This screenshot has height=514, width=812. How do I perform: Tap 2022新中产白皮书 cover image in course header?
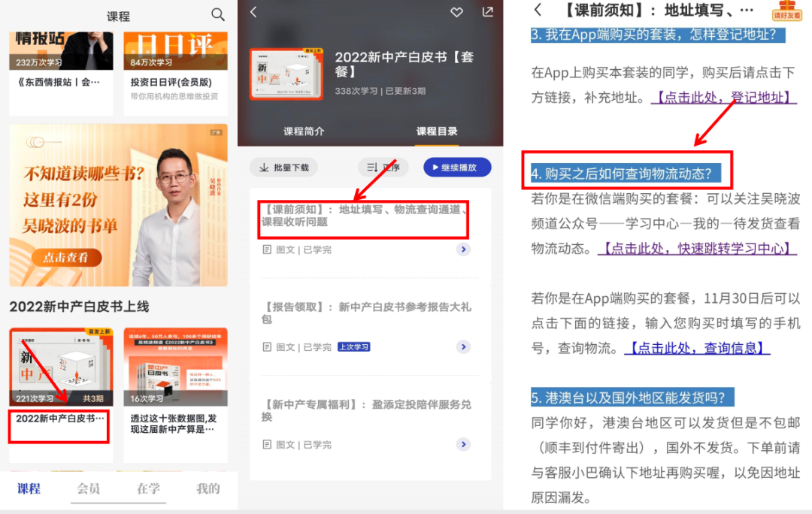click(x=286, y=74)
